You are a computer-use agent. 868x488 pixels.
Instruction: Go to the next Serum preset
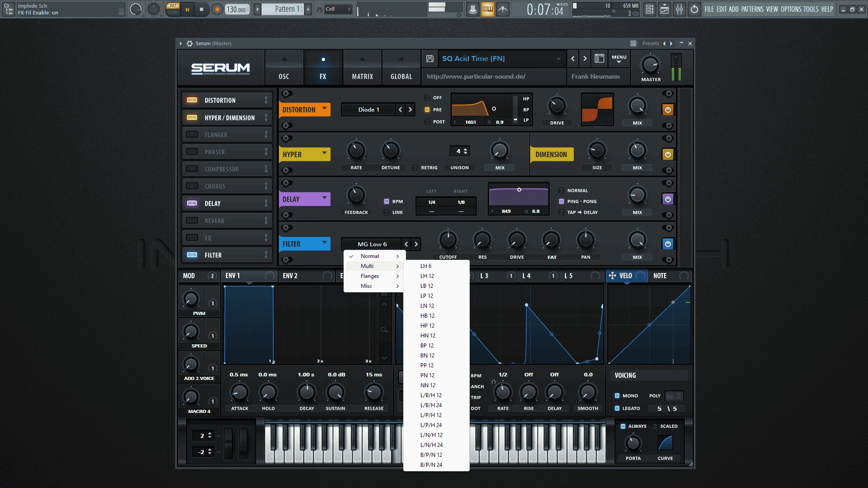point(585,58)
